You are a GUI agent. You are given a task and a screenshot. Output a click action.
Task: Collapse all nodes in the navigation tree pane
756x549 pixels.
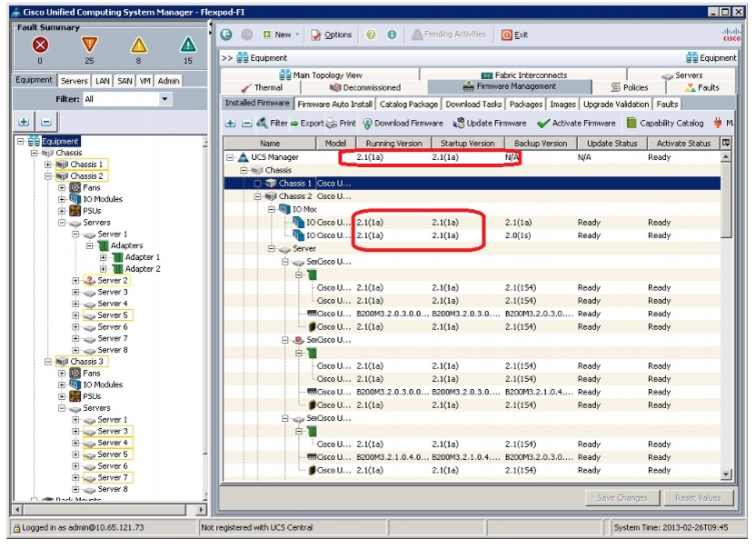click(45, 122)
